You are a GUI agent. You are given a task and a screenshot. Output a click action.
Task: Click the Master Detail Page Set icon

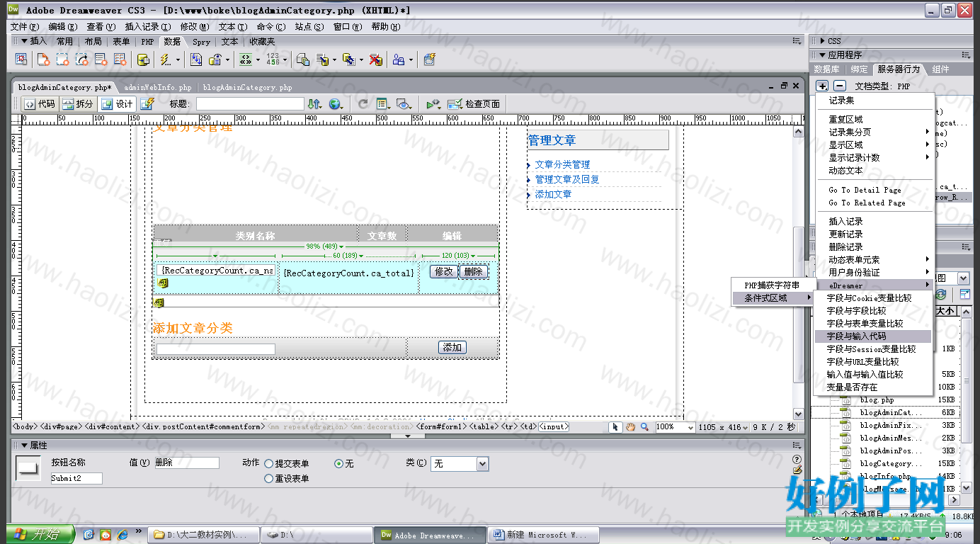tap(303, 59)
